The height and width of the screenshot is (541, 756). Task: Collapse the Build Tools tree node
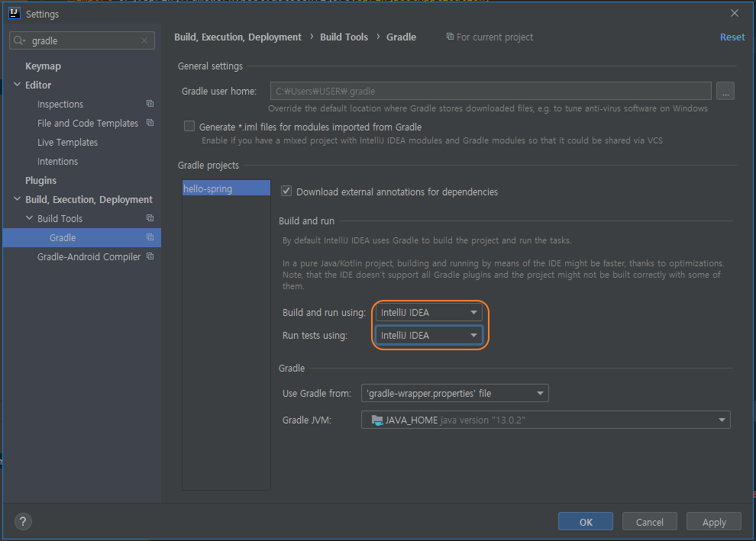click(30, 218)
